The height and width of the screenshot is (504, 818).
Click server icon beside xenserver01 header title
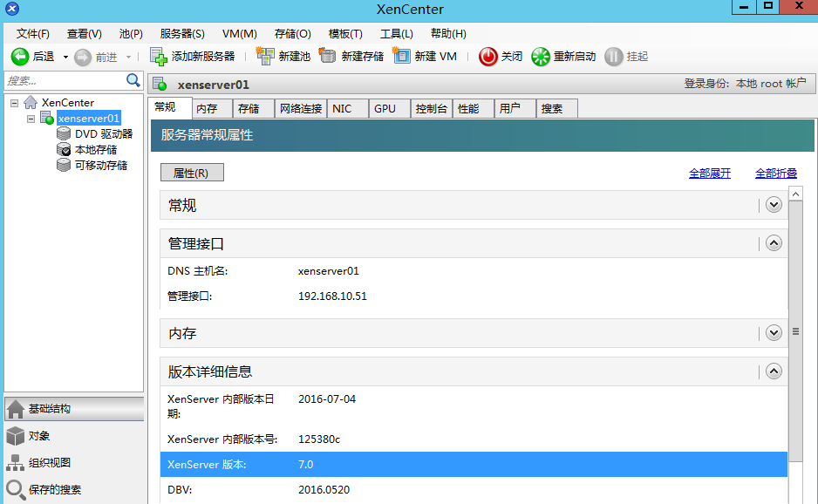click(x=160, y=84)
